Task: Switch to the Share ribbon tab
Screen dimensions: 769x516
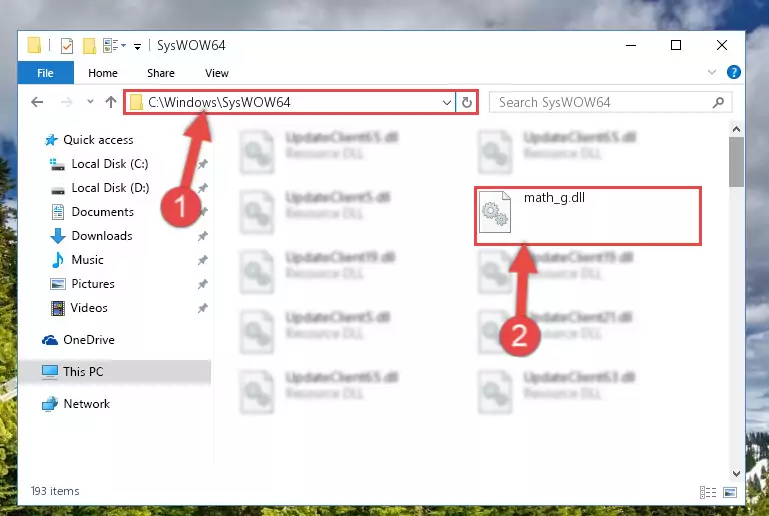Action: 161,73
